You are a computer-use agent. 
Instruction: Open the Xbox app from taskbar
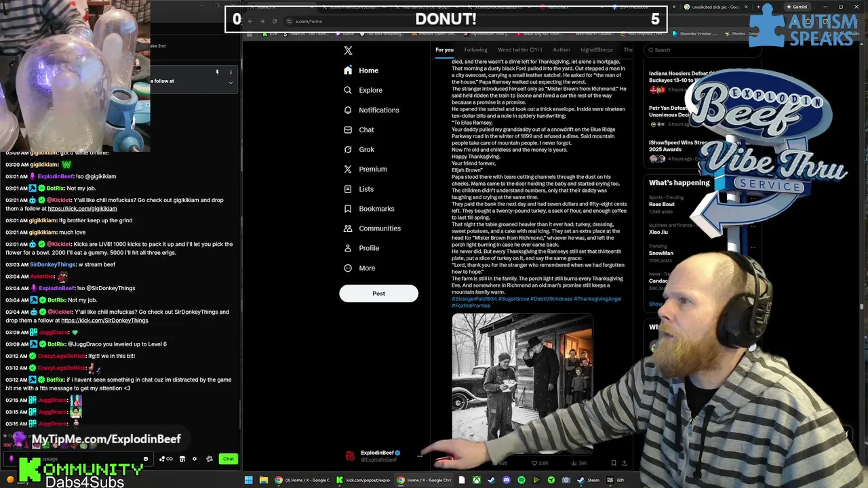(477, 480)
